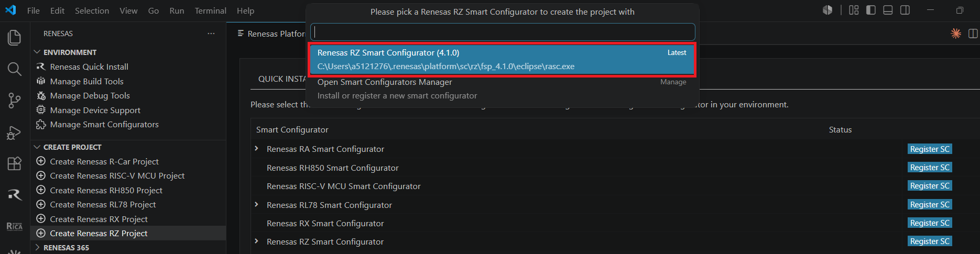This screenshot has width=980, height=254.
Task: Click the Smart Configurator column header
Action: [x=292, y=129]
